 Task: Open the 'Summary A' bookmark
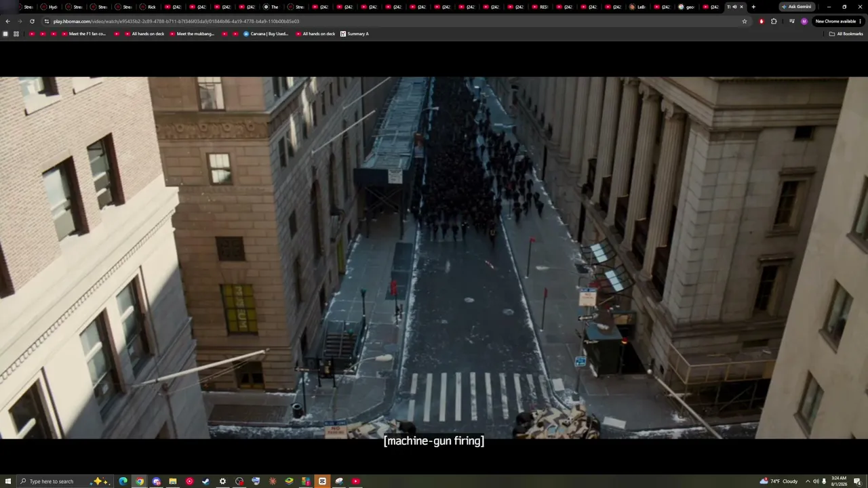(355, 34)
